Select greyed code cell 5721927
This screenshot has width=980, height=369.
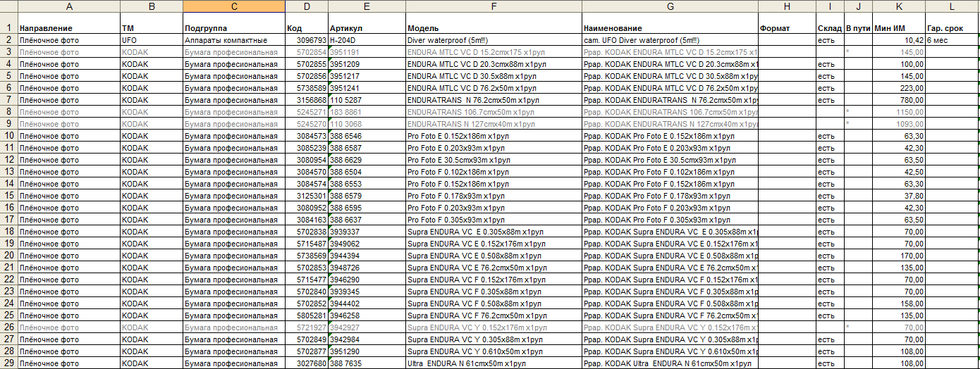point(307,327)
